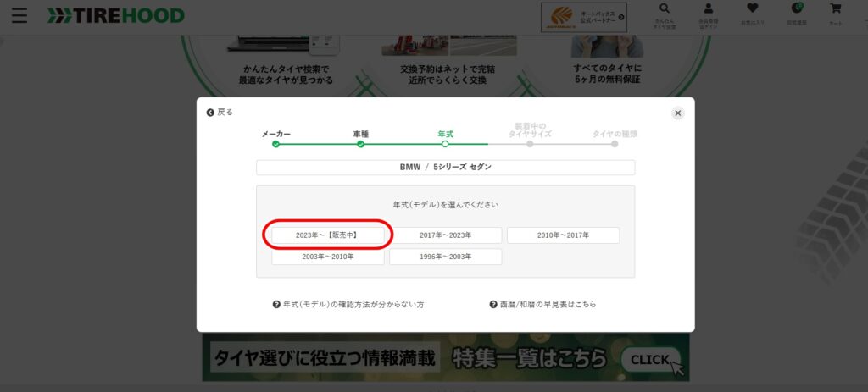The width and height of the screenshot is (868, 392).
Task: Select the 2003年〜2010年 model year option
Action: (327, 257)
